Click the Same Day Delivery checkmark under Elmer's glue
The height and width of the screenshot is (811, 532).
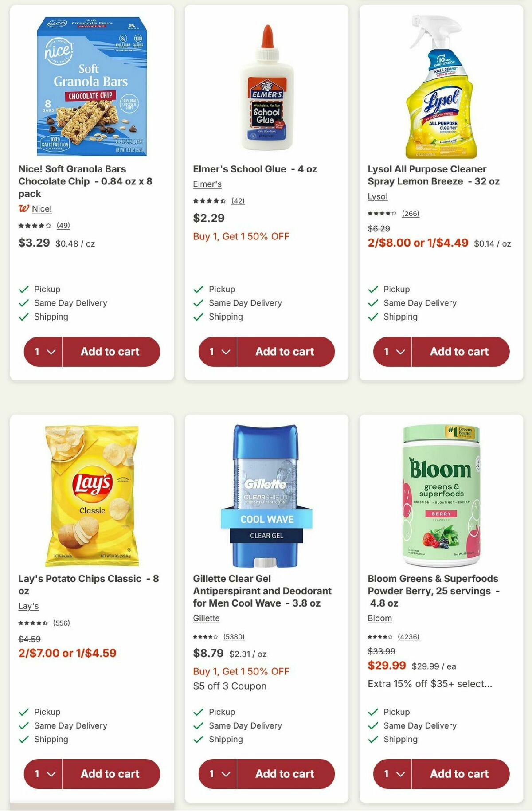[x=198, y=303]
